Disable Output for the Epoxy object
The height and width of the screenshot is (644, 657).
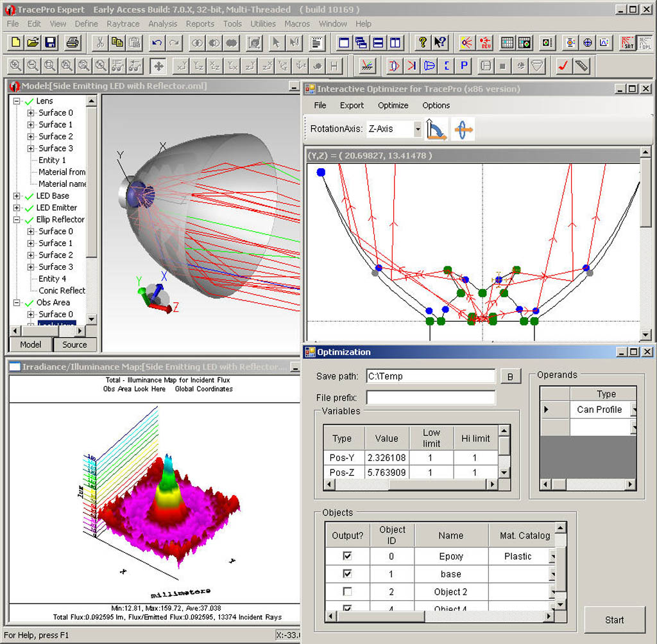point(347,556)
